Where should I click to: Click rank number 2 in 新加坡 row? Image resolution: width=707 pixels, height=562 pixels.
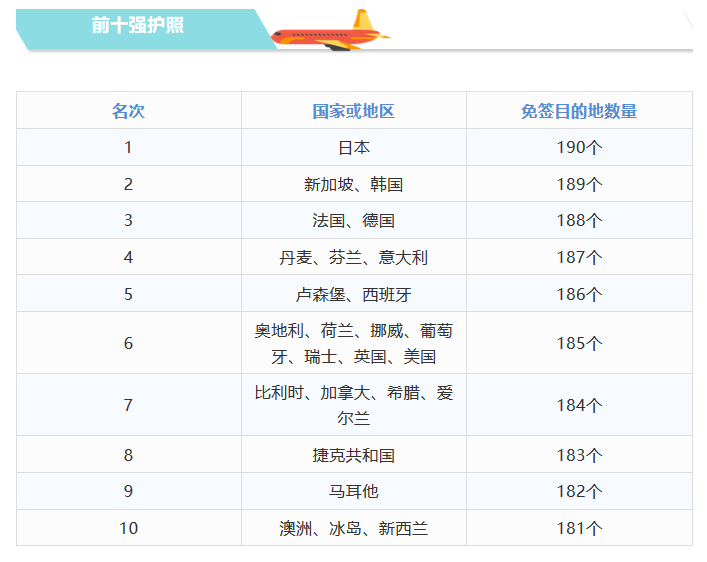pyautogui.click(x=129, y=184)
